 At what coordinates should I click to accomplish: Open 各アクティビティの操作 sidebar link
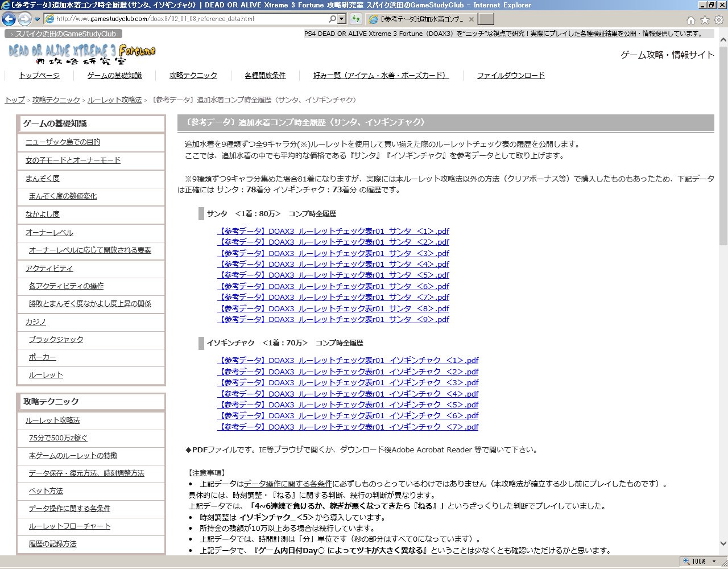(67, 286)
